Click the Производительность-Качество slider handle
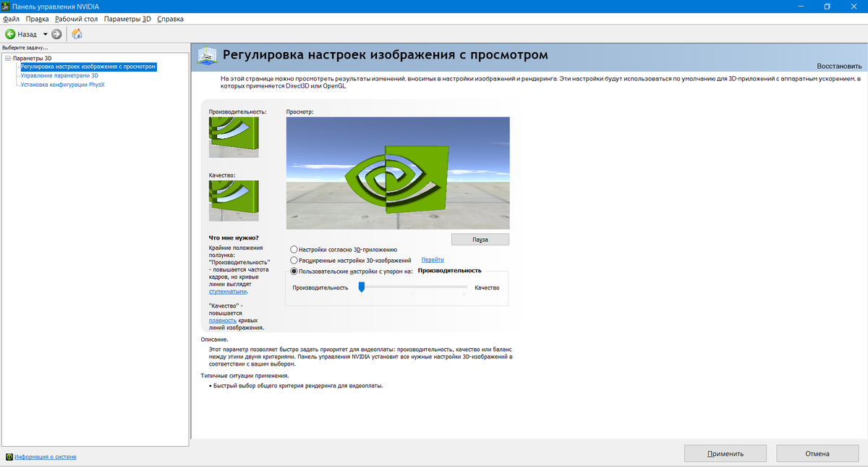 pos(362,287)
